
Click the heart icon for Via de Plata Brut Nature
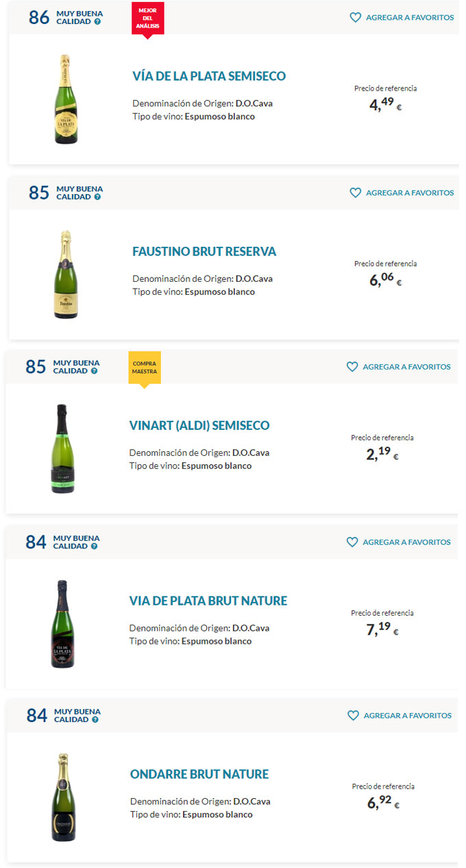pyautogui.click(x=352, y=542)
